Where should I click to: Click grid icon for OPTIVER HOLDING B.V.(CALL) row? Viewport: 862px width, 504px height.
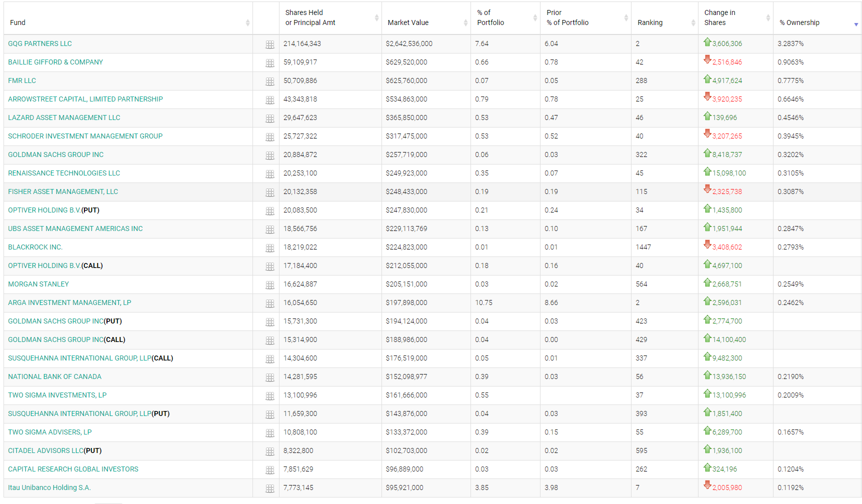tap(270, 266)
